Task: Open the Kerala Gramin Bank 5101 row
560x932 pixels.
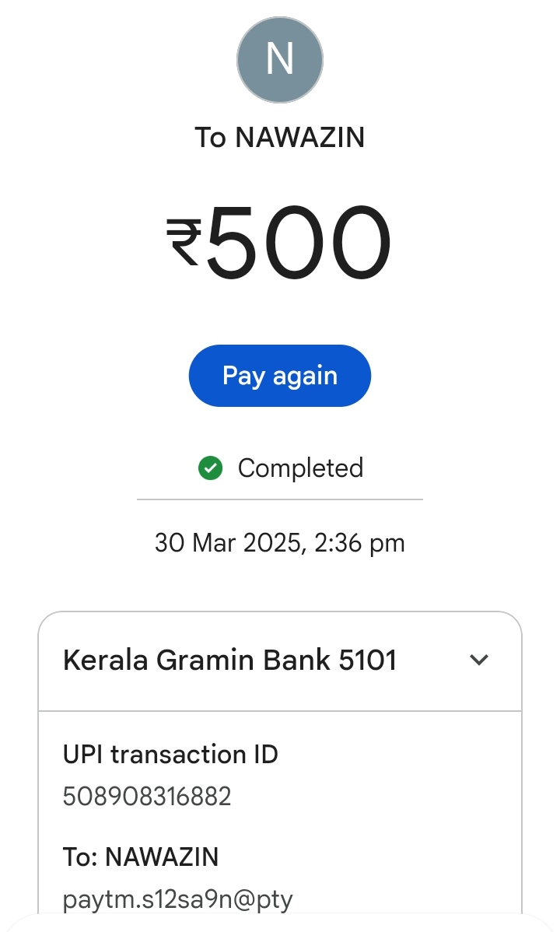Action: 230,660
